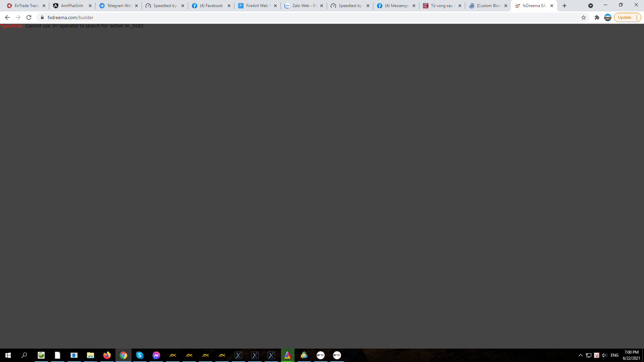Close the Zalo Web tab

[322, 6]
